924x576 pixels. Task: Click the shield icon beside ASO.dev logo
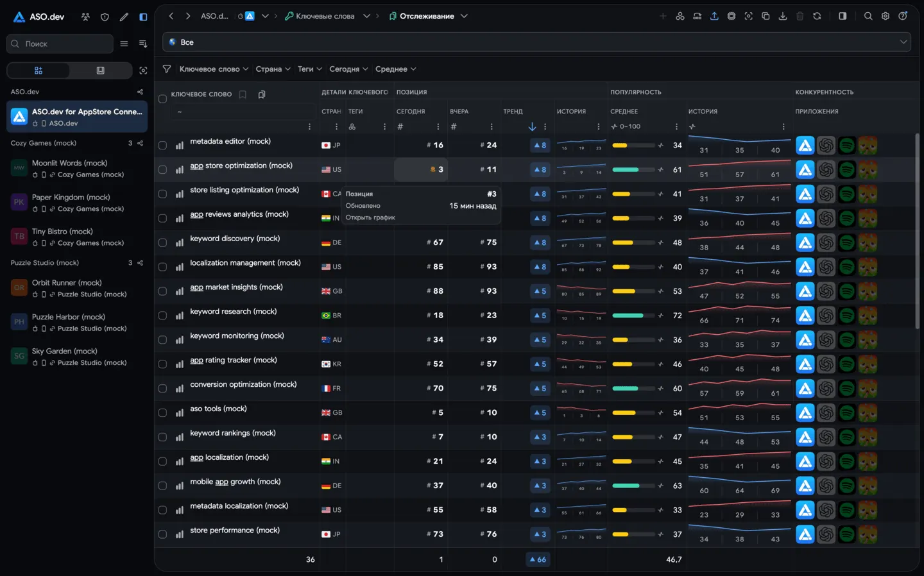pyautogui.click(x=105, y=17)
